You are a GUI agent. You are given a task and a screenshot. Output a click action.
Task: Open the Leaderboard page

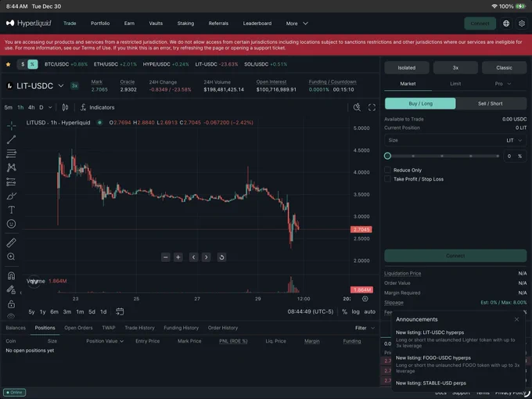257,23
